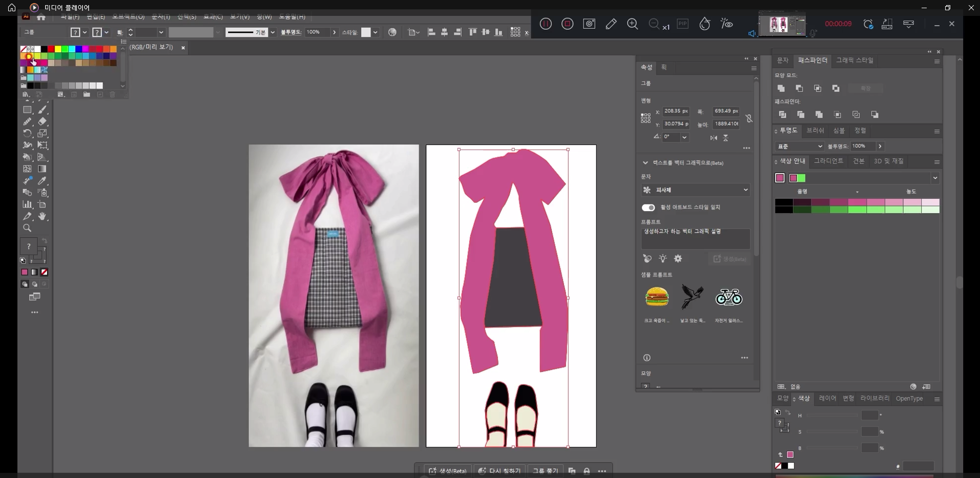Select the Eyedropper tool
This screenshot has width=980, height=478.
click(x=43, y=181)
